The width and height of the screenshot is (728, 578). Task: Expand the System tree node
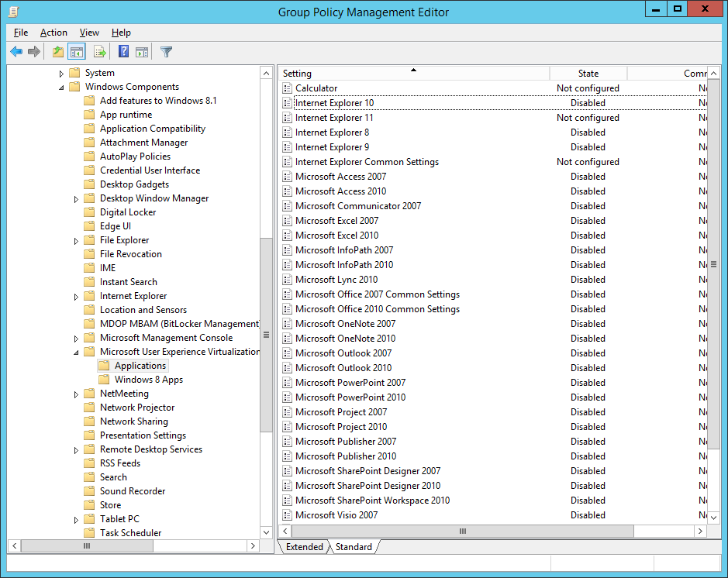pyautogui.click(x=61, y=74)
